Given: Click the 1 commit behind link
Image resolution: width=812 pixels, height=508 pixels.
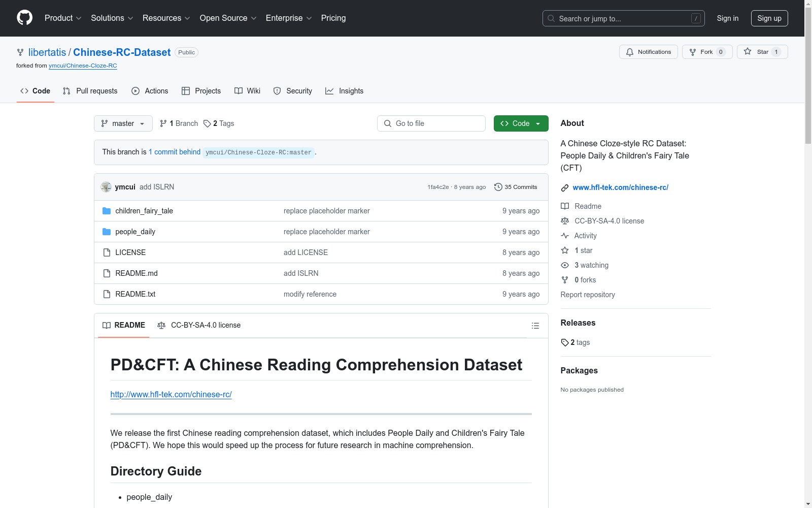Looking at the screenshot, I should click(x=175, y=152).
